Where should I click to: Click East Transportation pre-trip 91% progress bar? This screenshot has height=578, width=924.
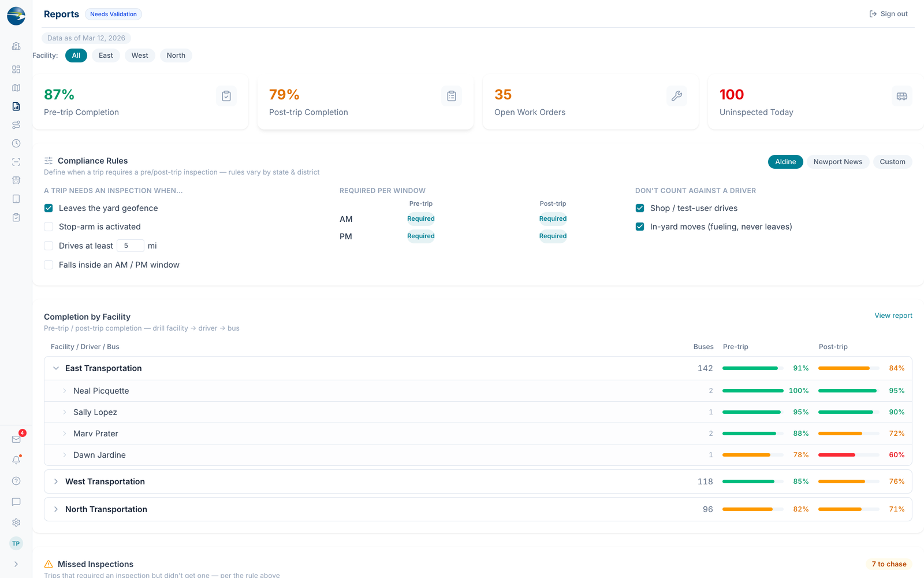pos(752,368)
